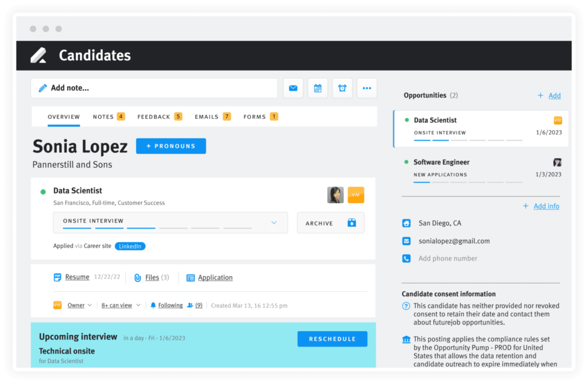Click the orange VM badge in Data Scientist opportunity
This screenshot has height=384, width=588.
pyautogui.click(x=558, y=121)
